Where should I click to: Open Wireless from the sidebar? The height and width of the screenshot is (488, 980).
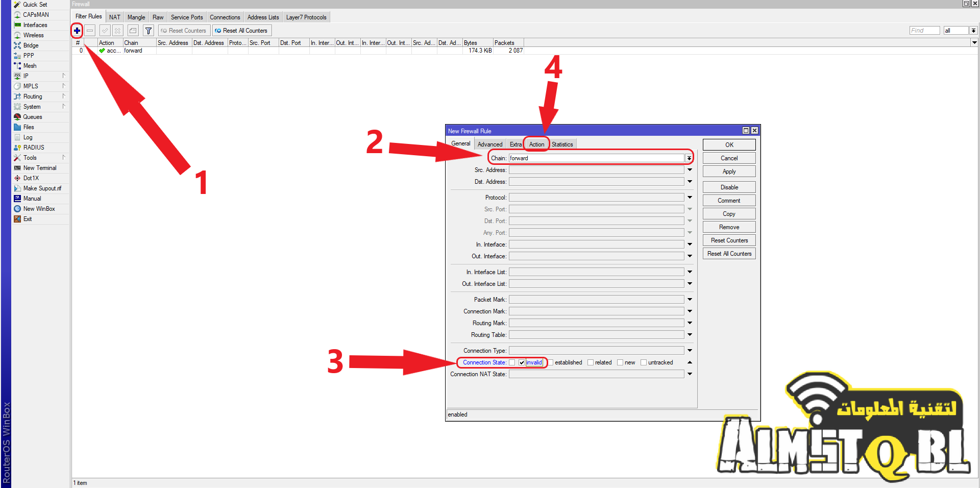pos(33,35)
